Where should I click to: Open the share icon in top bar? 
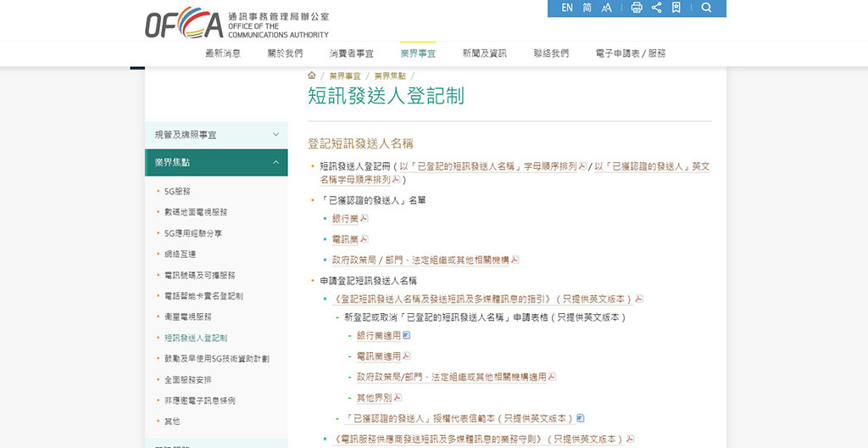pos(656,8)
